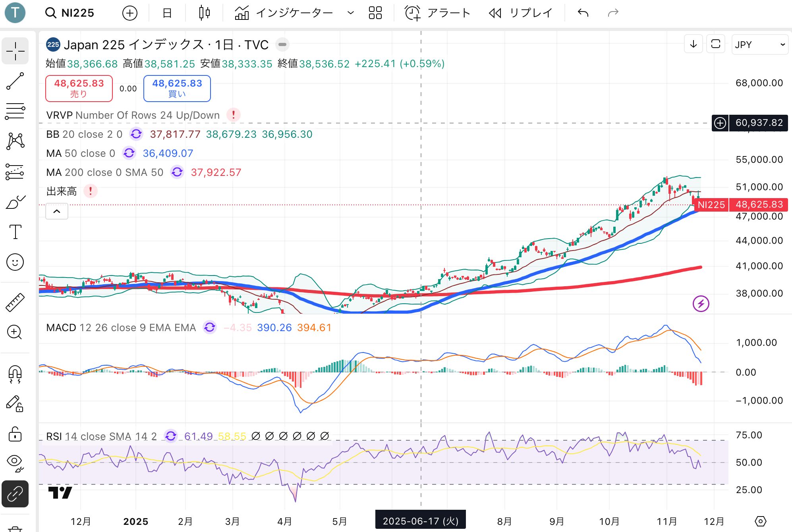Screen dimensions: 792x532
Task: Click the リプレイ bar replay button
Action: [520, 13]
